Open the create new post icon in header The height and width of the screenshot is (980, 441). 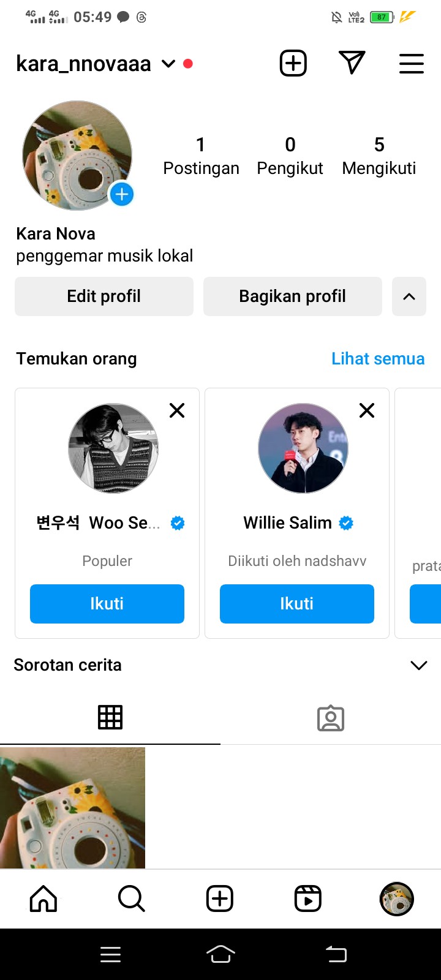(293, 63)
